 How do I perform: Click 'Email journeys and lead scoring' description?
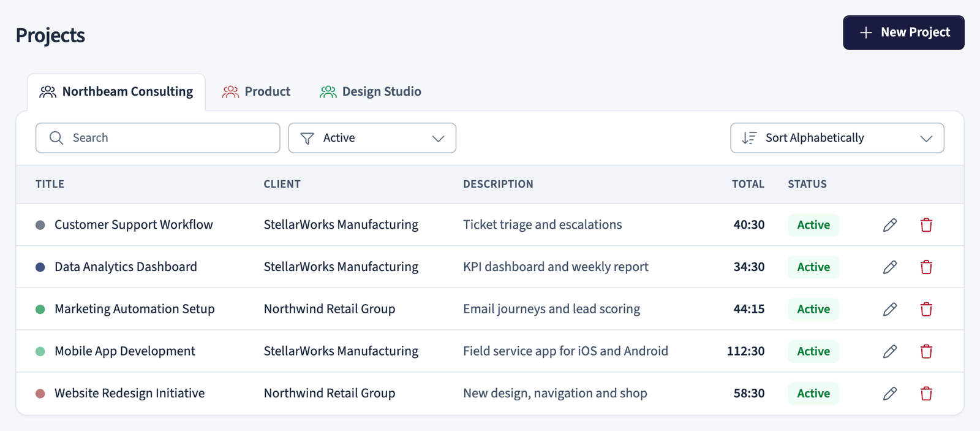[x=551, y=309]
